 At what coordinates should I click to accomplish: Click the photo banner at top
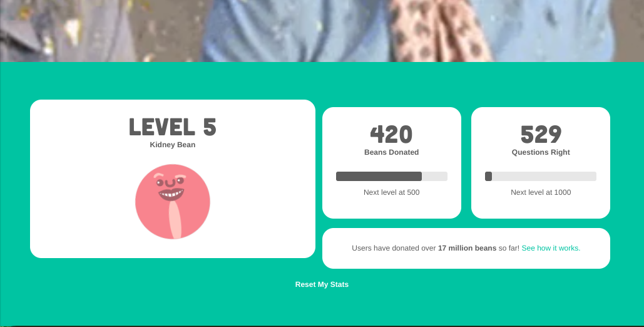322,31
